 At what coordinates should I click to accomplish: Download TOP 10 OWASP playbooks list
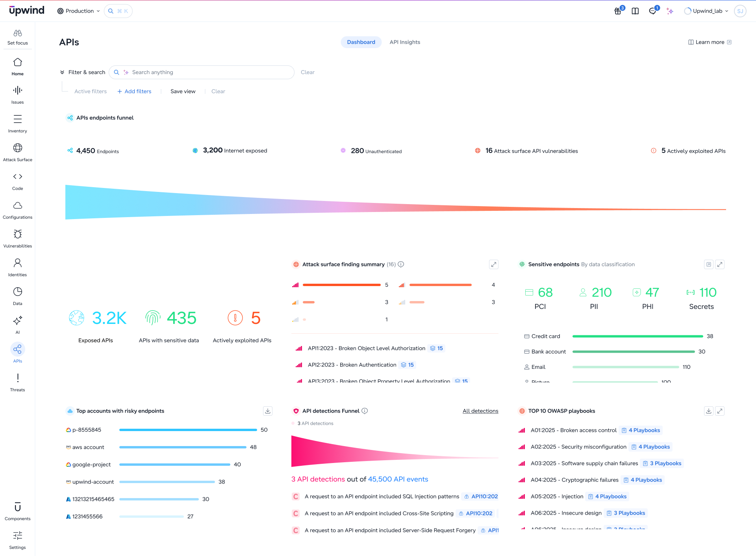pyautogui.click(x=709, y=411)
